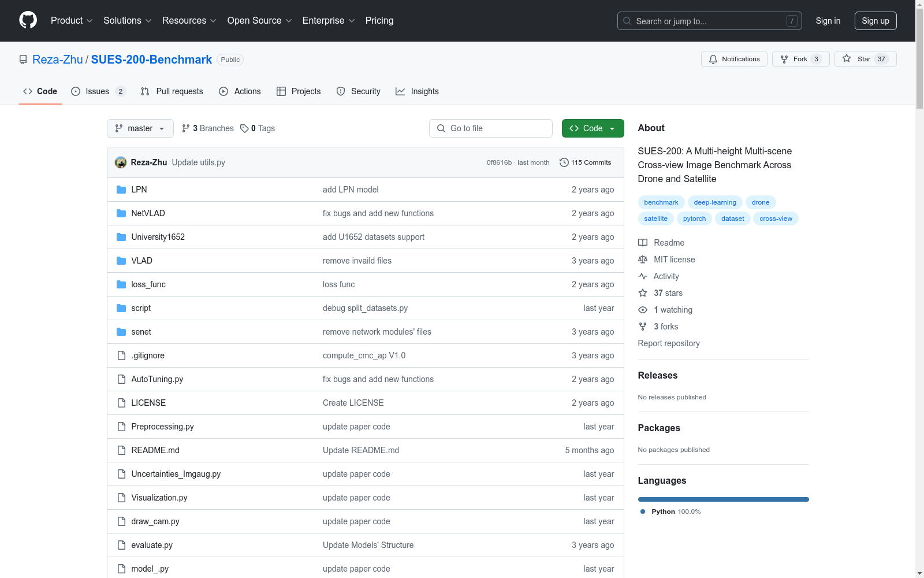924x578 pixels.
Task: Star the SUES-200-Benchmark repository
Action: coord(865,59)
